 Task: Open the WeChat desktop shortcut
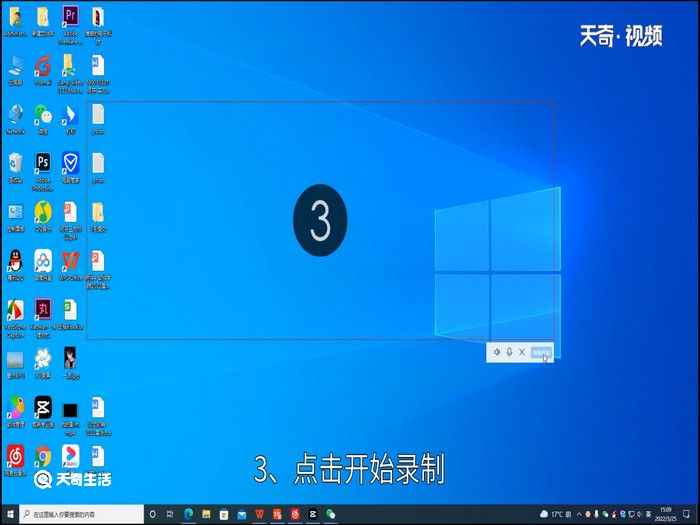point(43,119)
